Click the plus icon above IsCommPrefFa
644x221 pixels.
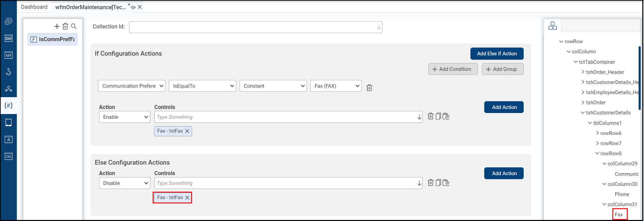pos(57,26)
